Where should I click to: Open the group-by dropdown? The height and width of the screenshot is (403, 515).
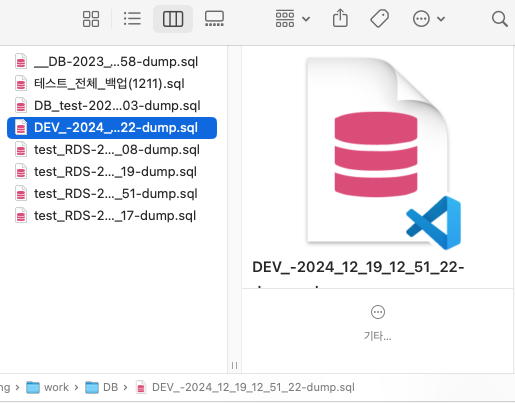[x=293, y=19]
